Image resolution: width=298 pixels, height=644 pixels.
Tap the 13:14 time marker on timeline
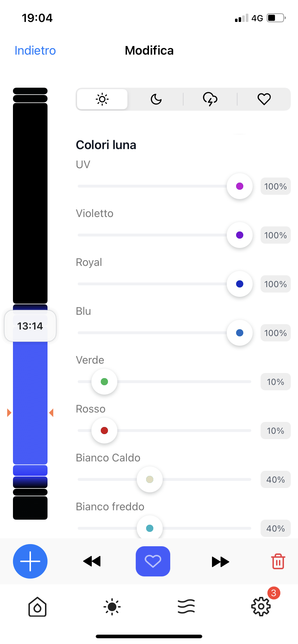(30, 326)
